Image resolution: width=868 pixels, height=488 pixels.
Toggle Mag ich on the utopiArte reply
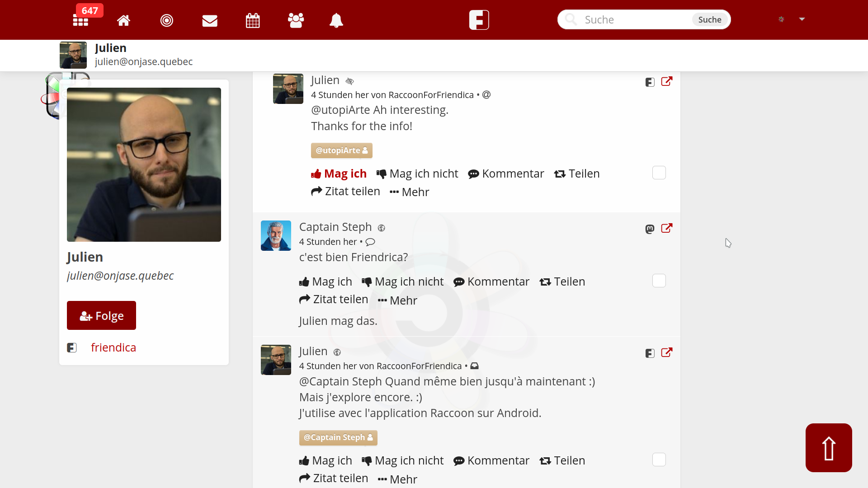[339, 174]
